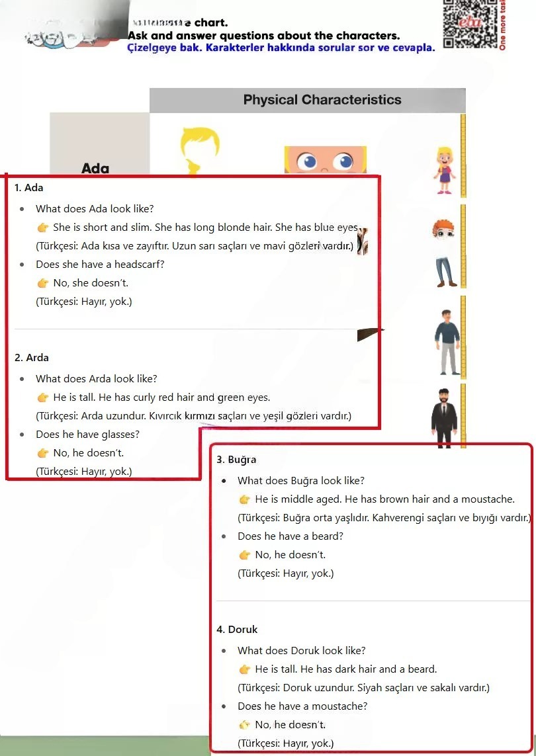Image resolution: width=536 pixels, height=756 pixels.
Task: Click the blue eyes illustration
Action: (x=325, y=159)
